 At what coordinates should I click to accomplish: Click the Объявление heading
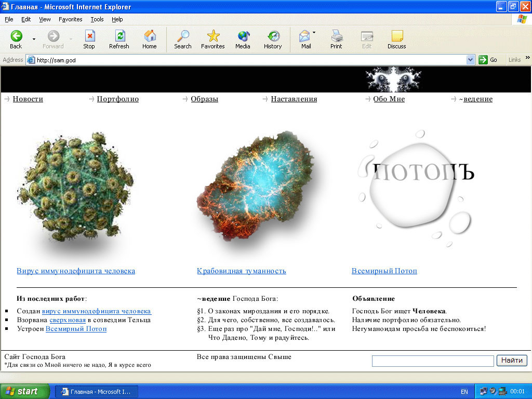pos(374,299)
